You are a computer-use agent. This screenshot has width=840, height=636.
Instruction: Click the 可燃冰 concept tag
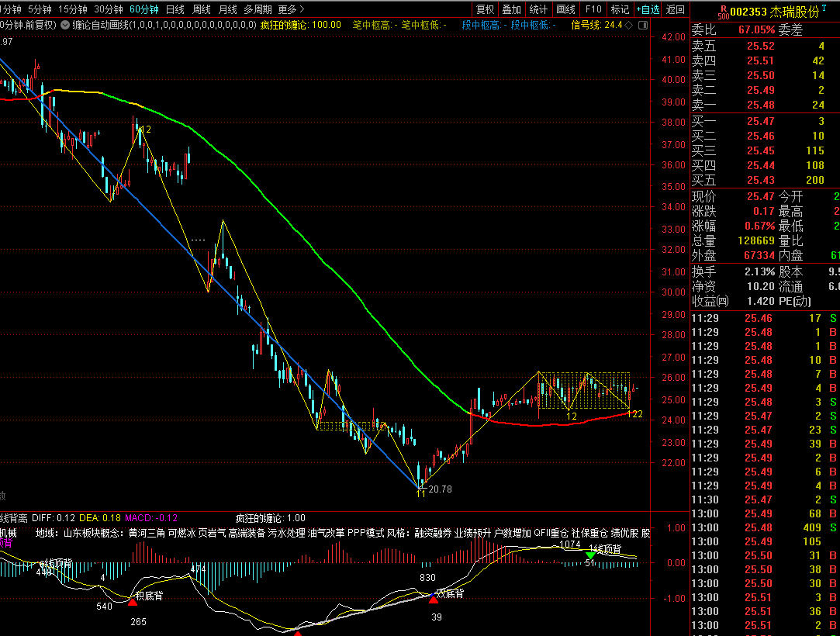click(181, 533)
